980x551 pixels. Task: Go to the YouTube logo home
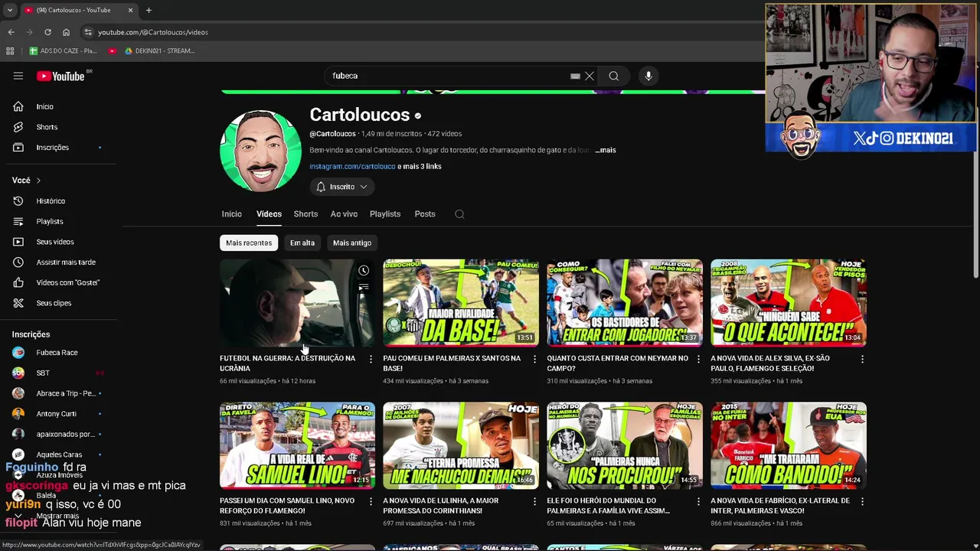click(60, 76)
